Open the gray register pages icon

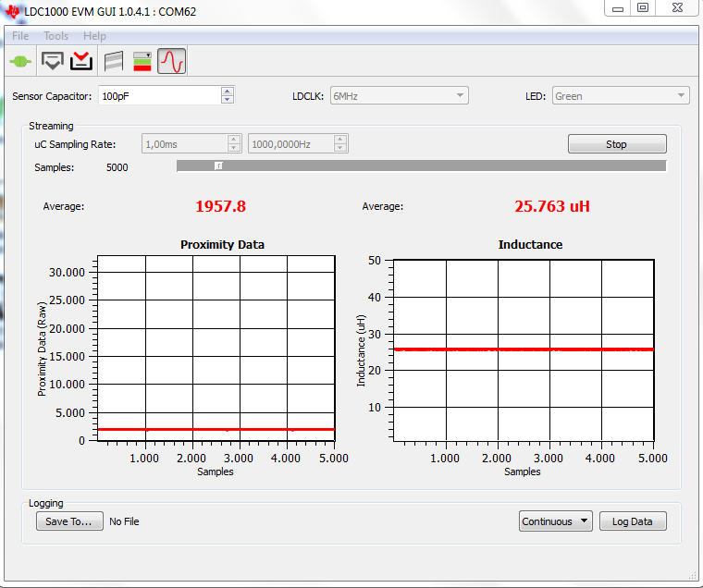pos(114,61)
